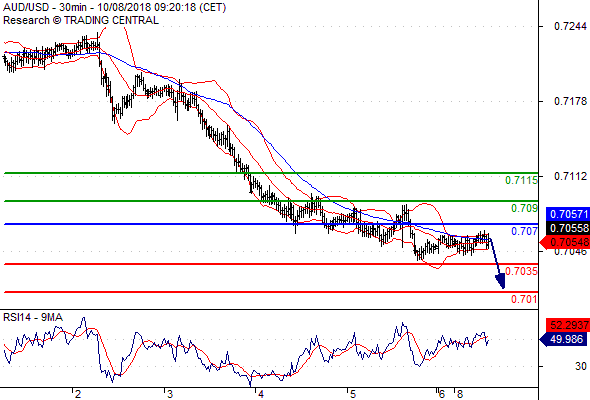Screen dimensions: 590x400
Task: Click date marker 3 on time axis
Action: [x=170, y=394]
